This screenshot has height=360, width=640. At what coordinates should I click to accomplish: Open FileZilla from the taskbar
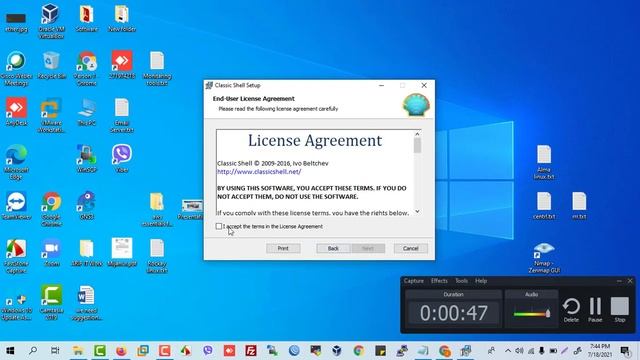coord(251,350)
